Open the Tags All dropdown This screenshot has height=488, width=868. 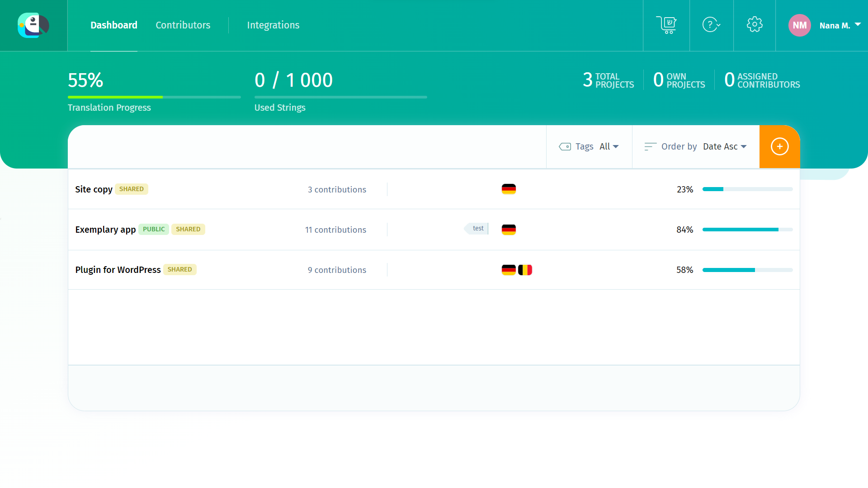609,146
